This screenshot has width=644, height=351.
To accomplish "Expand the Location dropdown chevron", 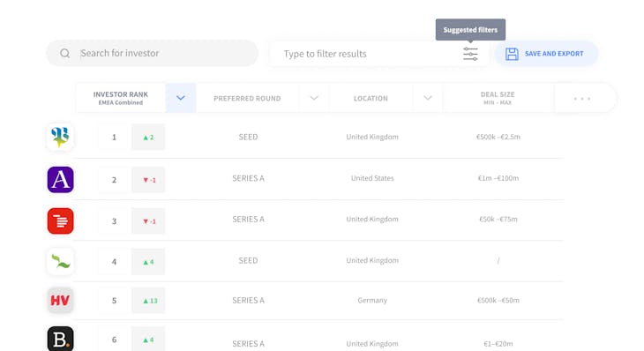I will tap(428, 98).
